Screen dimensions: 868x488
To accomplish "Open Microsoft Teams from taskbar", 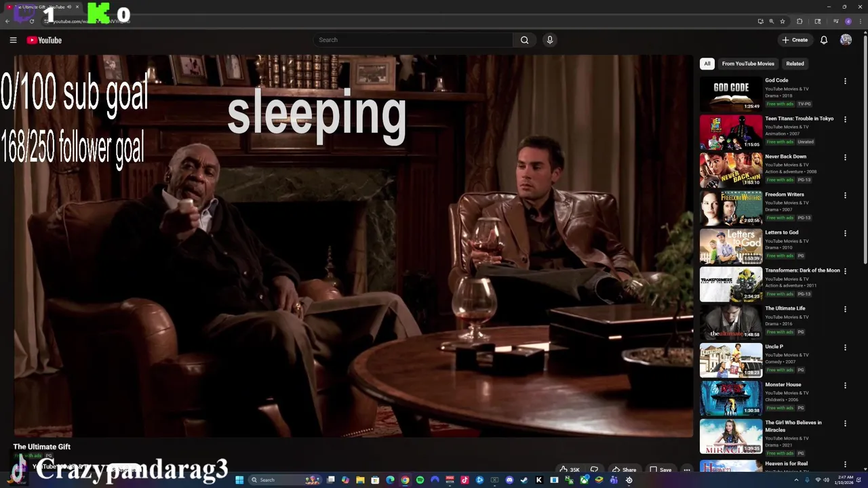I will tap(614, 480).
